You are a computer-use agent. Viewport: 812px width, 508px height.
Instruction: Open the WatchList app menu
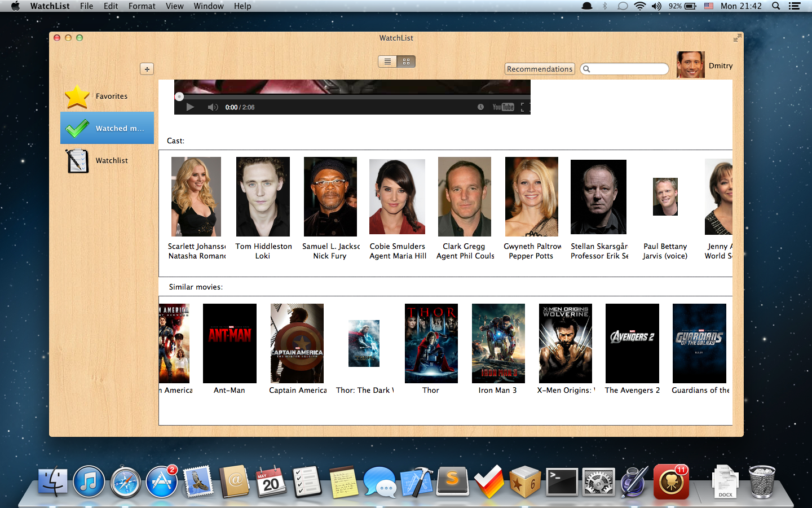(50, 6)
